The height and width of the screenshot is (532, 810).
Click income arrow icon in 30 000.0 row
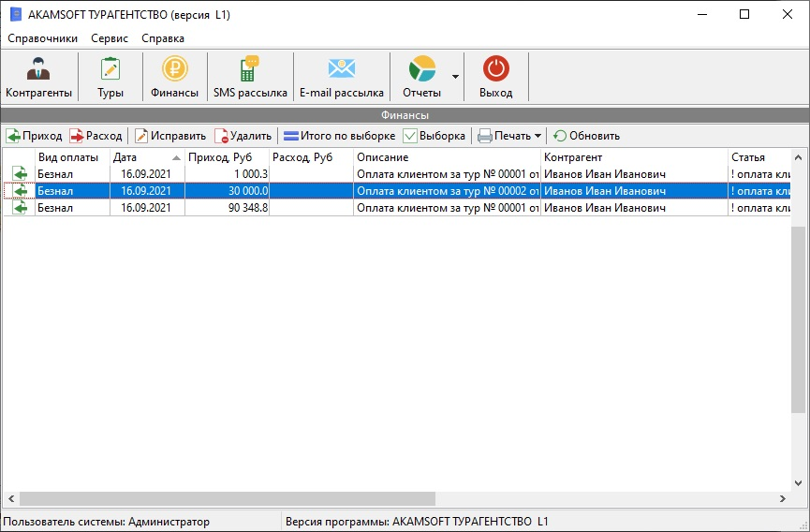pyautogui.click(x=20, y=191)
